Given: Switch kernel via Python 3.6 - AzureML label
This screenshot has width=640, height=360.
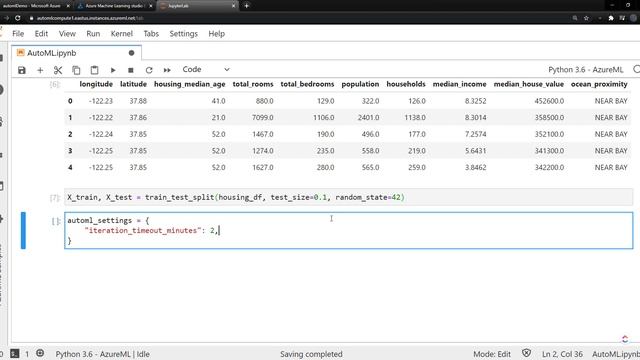Looking at the screenshot, I should 586,70.
